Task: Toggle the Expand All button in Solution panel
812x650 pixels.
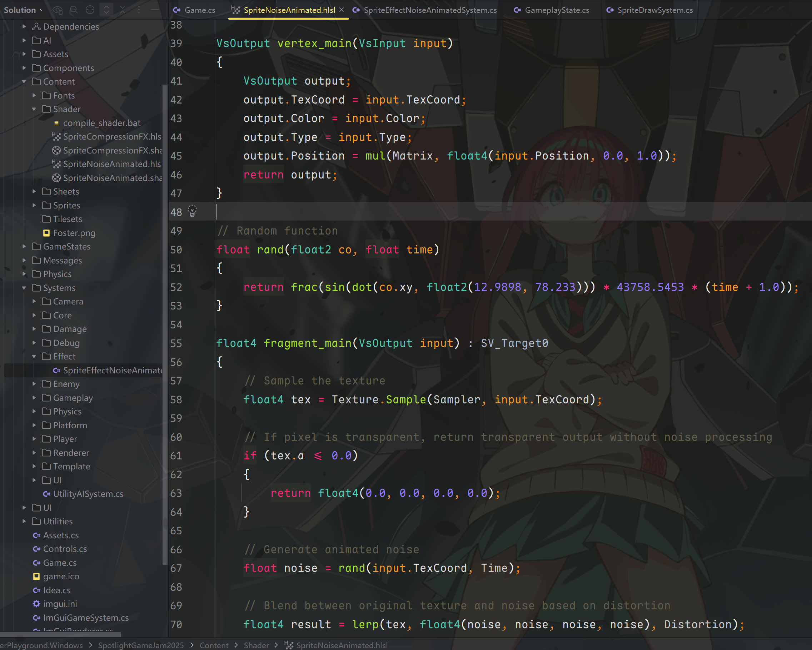Action: (x=106, y=10)
